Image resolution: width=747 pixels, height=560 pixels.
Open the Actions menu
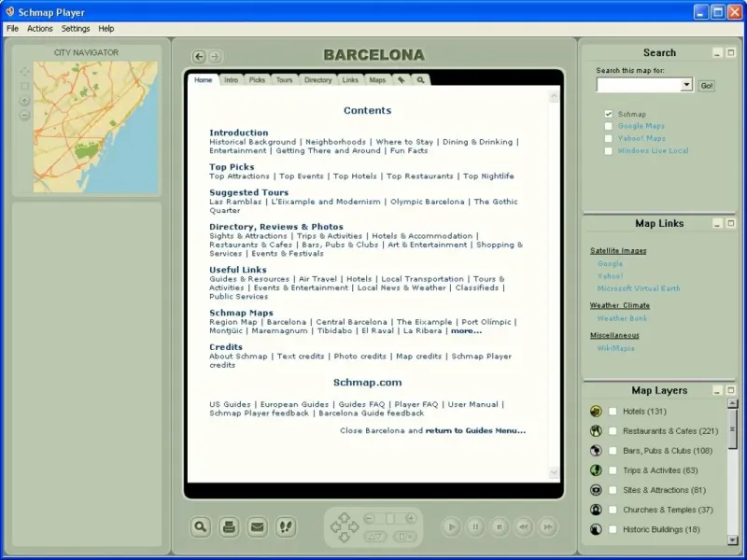point(40,29)
